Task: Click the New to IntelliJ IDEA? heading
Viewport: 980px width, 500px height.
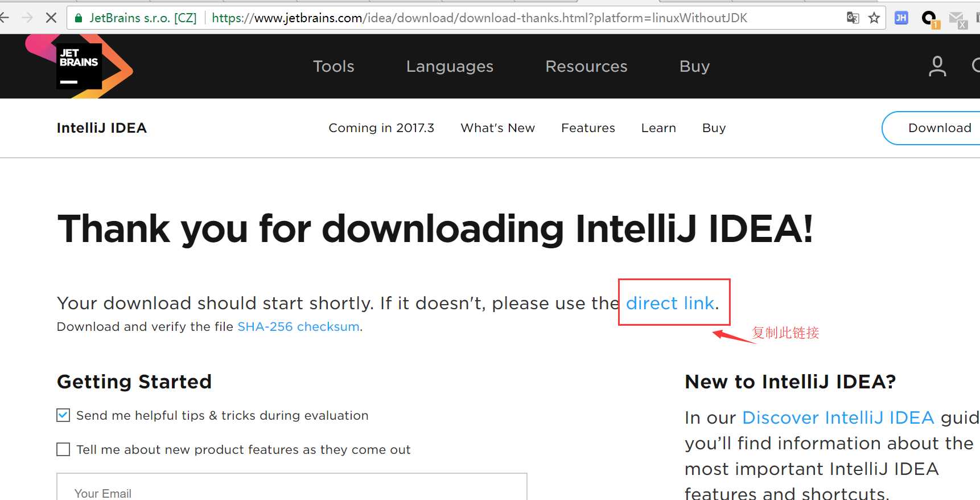Action: pyautogui.click(x=790, y=382)
